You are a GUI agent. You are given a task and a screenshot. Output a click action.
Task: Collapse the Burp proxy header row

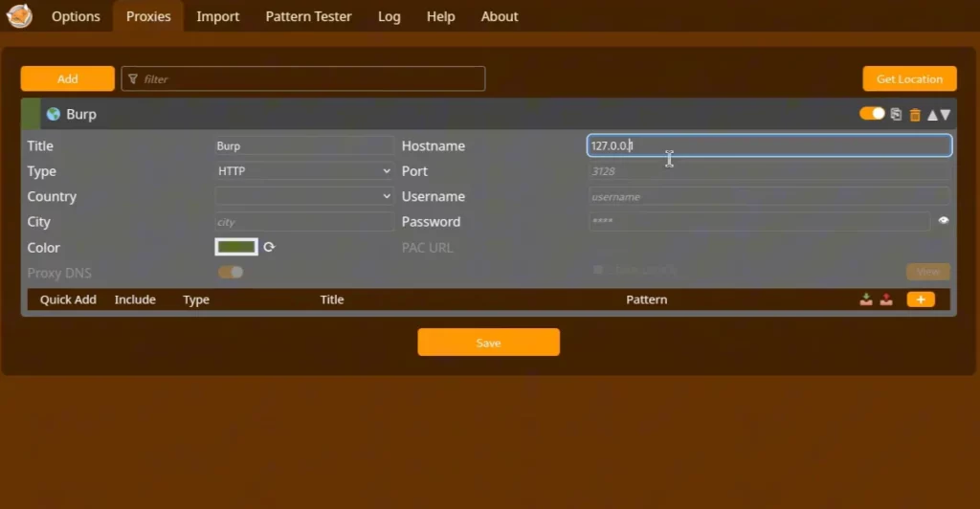[383, 114]
